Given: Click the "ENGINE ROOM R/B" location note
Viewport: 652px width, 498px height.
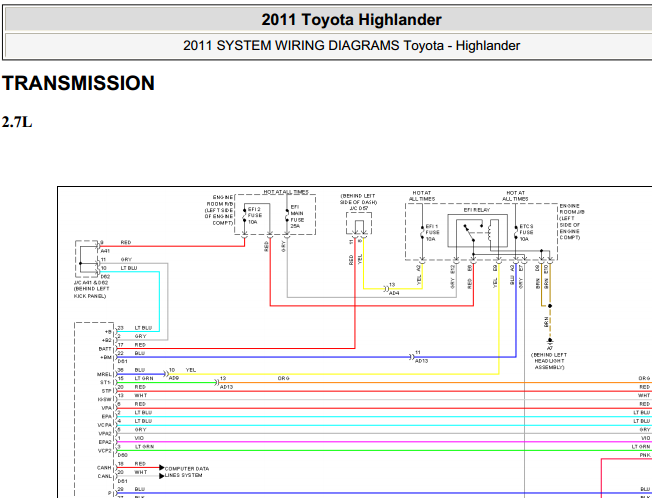Looking at the screenshot, I should point(219,210).
